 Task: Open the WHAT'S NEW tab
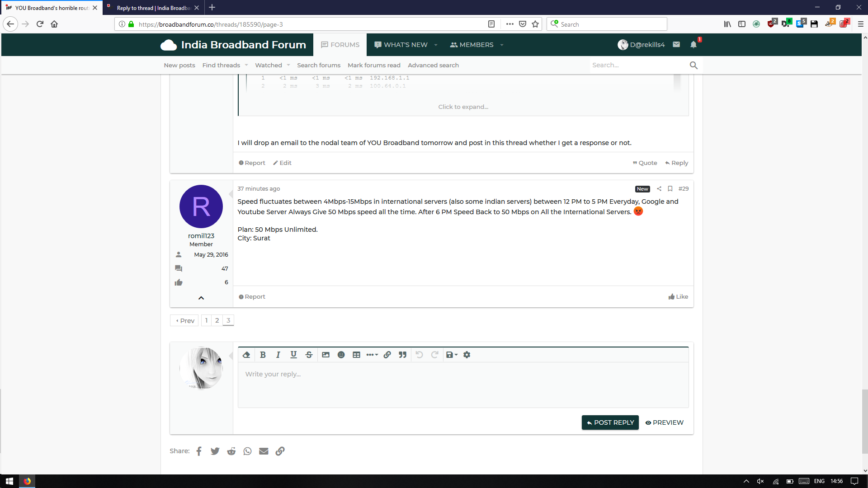click(x=401, y=45)
